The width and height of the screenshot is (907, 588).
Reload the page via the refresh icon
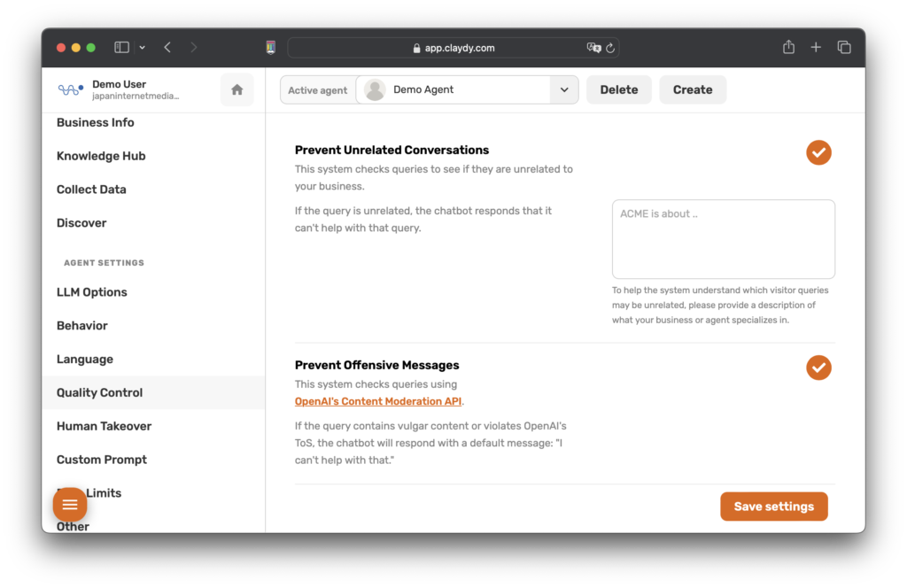coord(610,48)
